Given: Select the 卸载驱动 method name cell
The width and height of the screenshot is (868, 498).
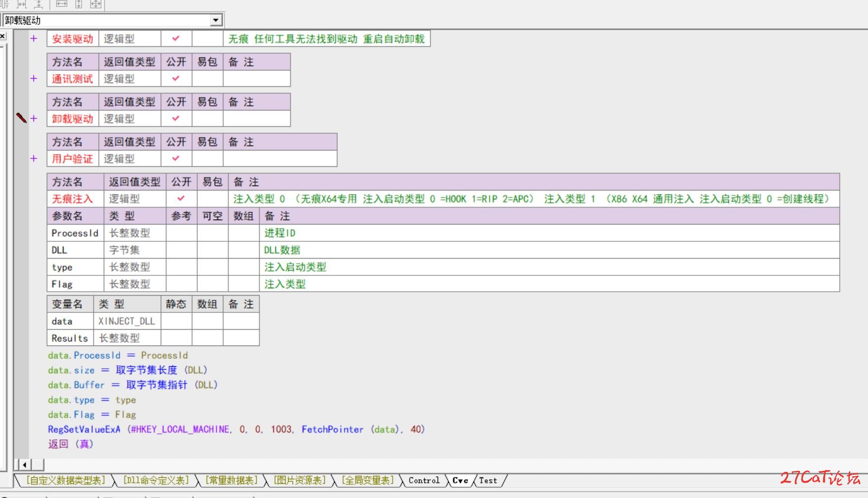Looking at the screenshot, I should tap(73, 118).
